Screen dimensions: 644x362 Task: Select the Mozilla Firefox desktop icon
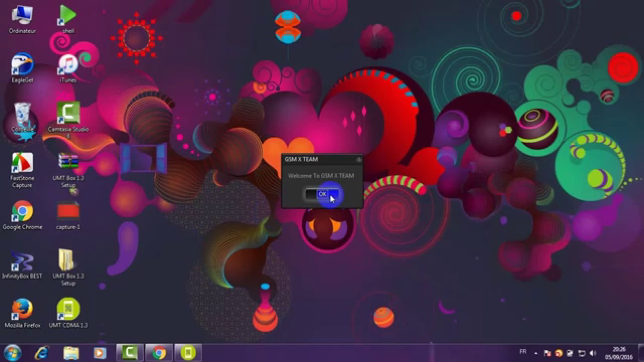point(22,313)
